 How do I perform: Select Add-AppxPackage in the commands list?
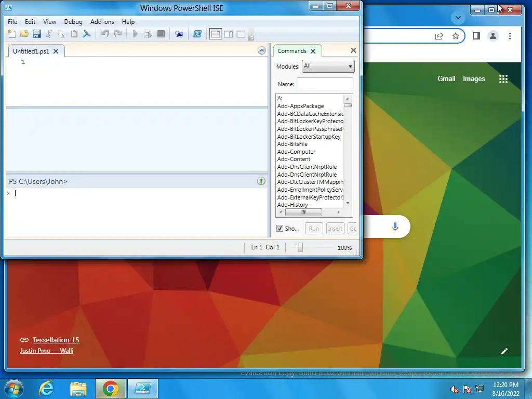point(301,106)
